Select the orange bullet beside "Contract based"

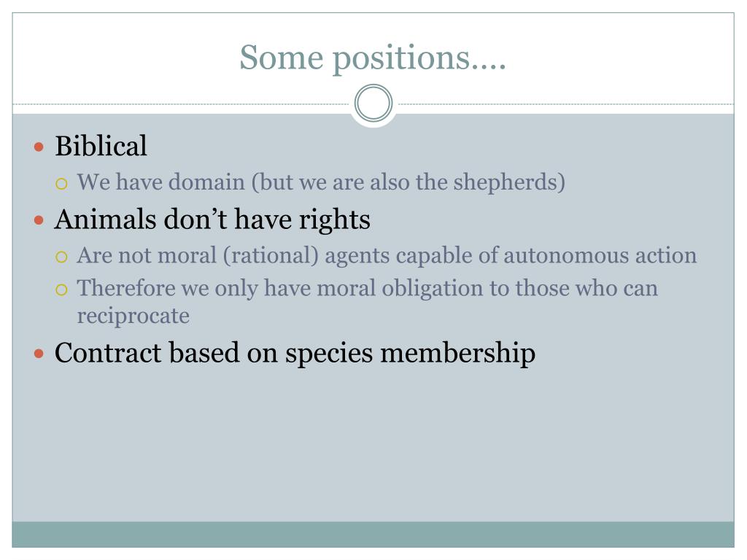point(39,354)
